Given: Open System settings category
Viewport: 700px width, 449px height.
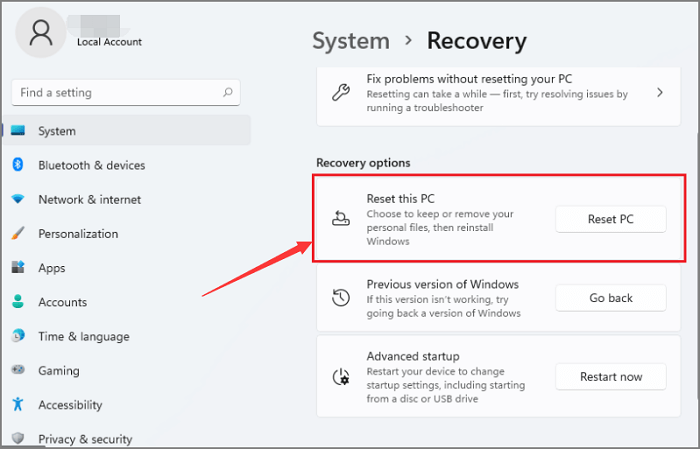Looking at the screenshot, I should click(127, 130).
